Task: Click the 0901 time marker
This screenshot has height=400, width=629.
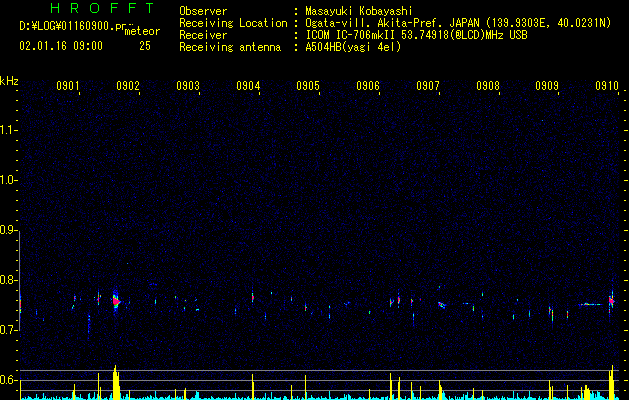Action: (x=67, y=85)
